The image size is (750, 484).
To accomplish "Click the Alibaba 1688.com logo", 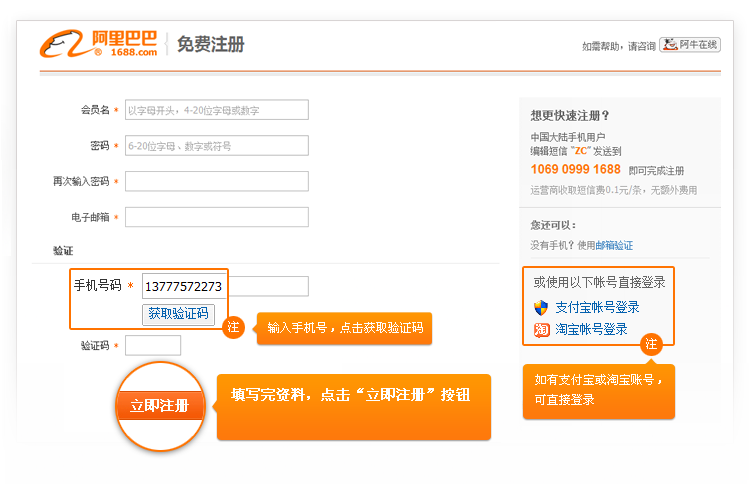I will pos(99,44).
